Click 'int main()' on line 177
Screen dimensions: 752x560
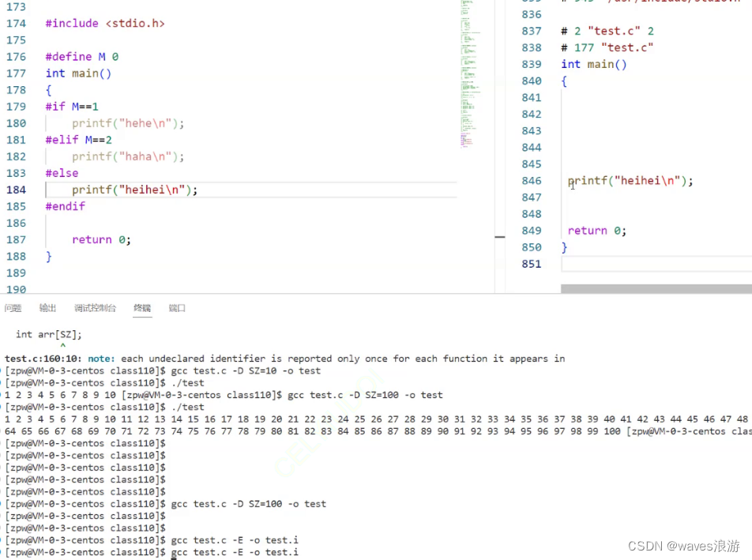click(x=78, y=73)
